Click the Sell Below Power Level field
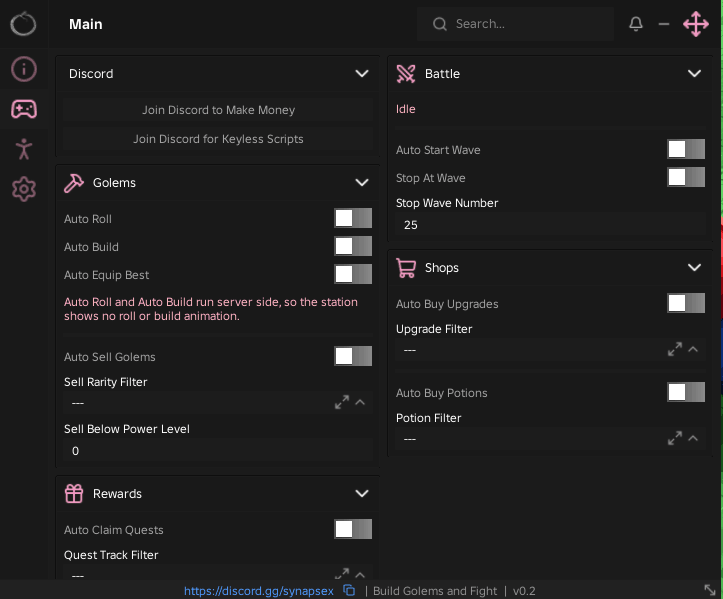 pos(218,451)
